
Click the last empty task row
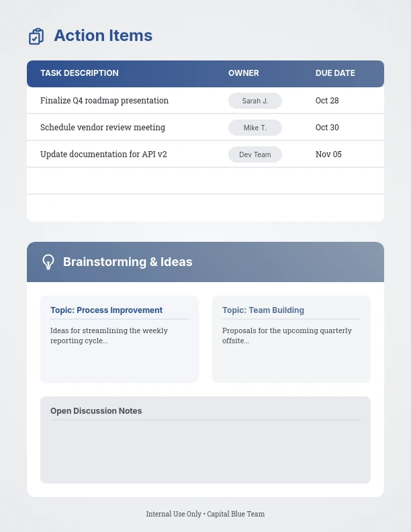click(x=205, y=208)
